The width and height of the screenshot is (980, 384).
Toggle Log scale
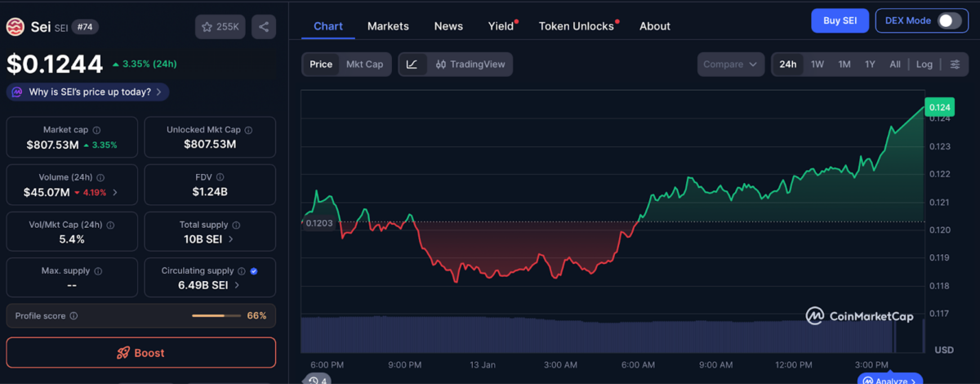[924, 65]
